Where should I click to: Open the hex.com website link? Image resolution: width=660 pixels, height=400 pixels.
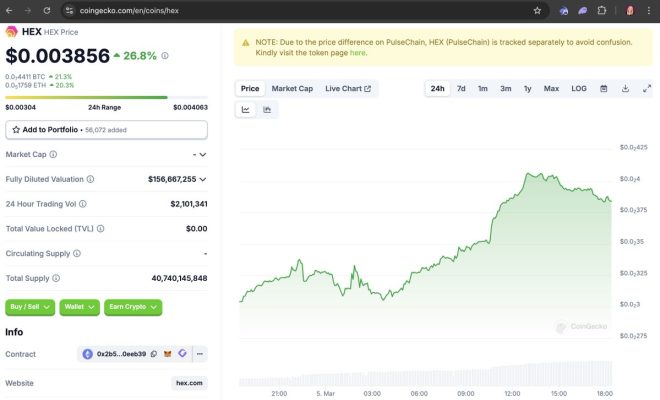(189, 383)
